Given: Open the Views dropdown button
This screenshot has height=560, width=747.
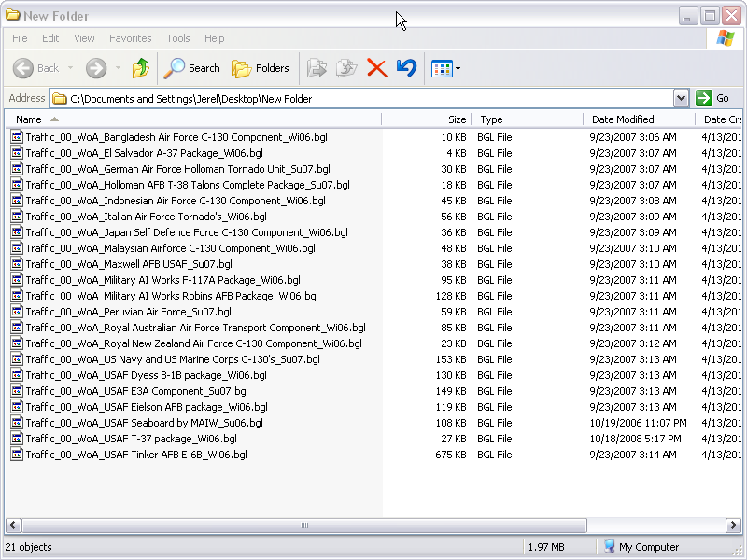Looking at the screenshot, I should tap(445, 68).
